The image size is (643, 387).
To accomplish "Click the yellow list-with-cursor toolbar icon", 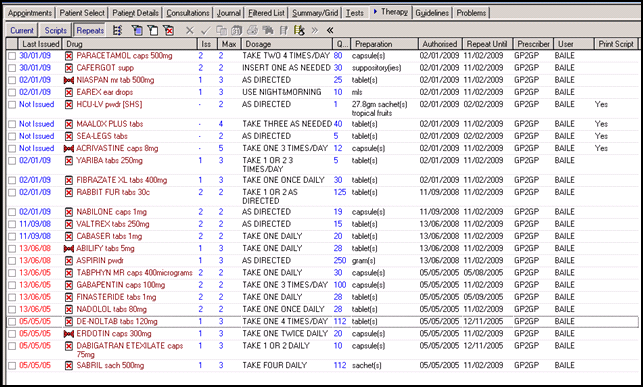I will (x=299, y=30).
